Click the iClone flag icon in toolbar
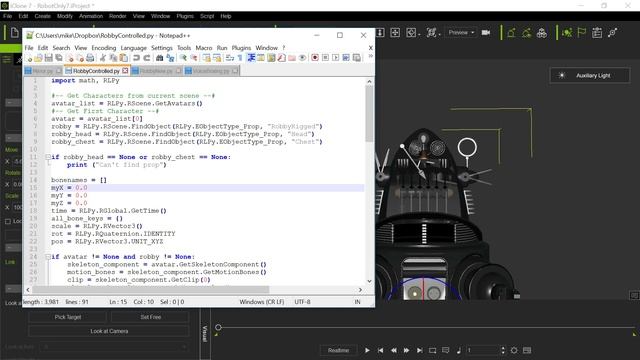Viewport: 640px width, 360px height. 582,32
